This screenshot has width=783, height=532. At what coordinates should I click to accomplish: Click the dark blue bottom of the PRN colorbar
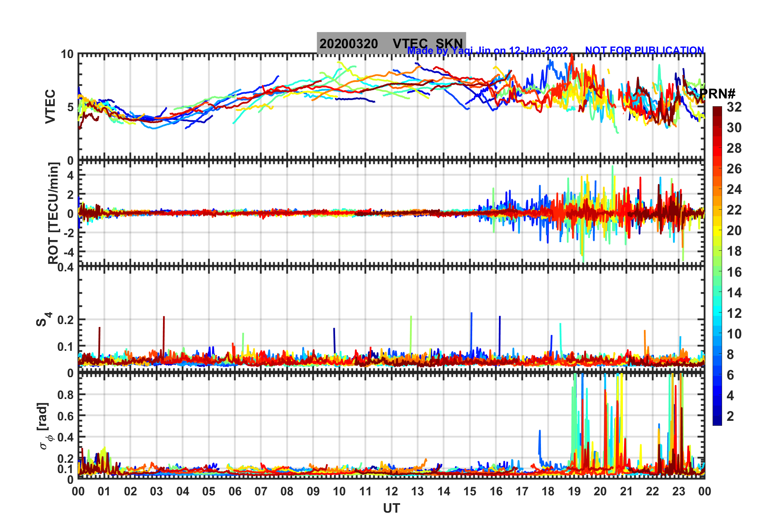tap(717, 421)
